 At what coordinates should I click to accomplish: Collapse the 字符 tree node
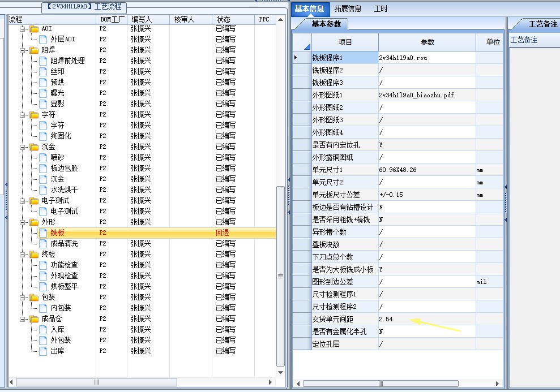coord(23,115)
